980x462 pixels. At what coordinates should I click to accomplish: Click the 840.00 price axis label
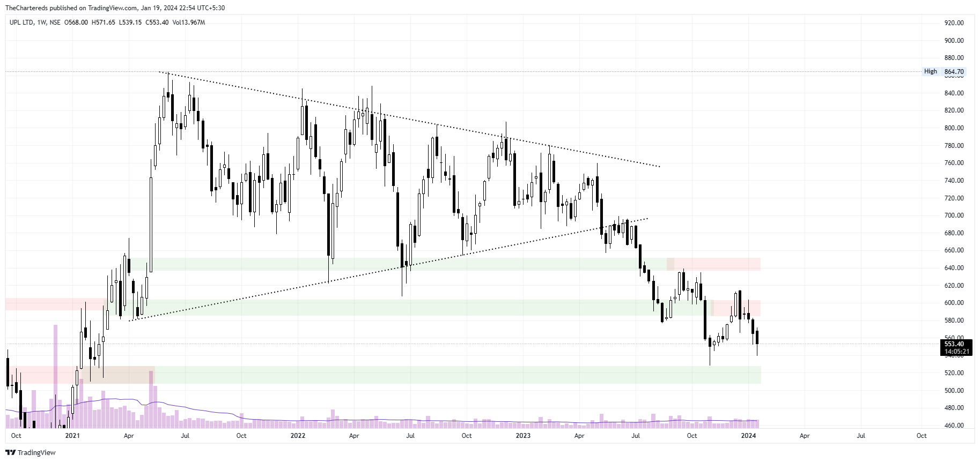954,93
